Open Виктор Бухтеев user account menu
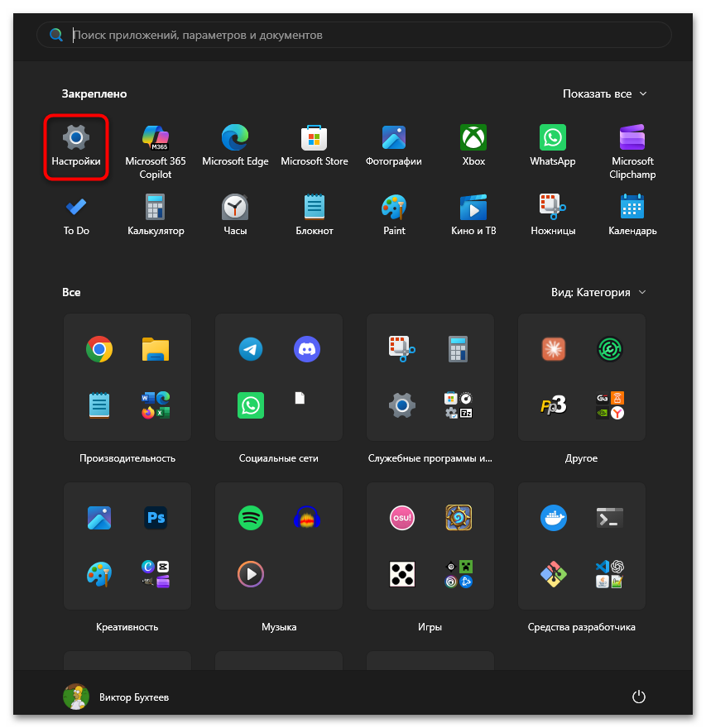The width and height of the screenshot is (706, 728). pyautogui.click(x=116, y=697)
